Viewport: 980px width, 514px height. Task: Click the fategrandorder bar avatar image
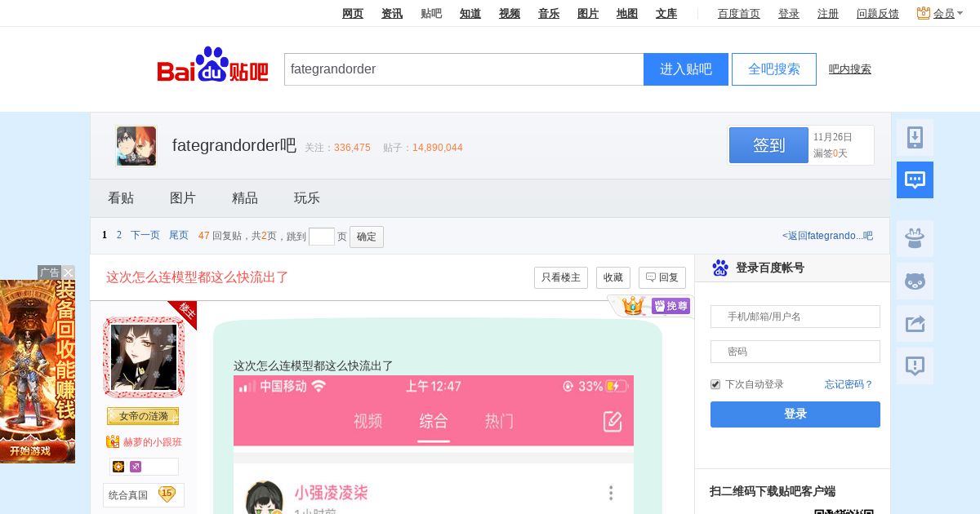tap(136, 146)
